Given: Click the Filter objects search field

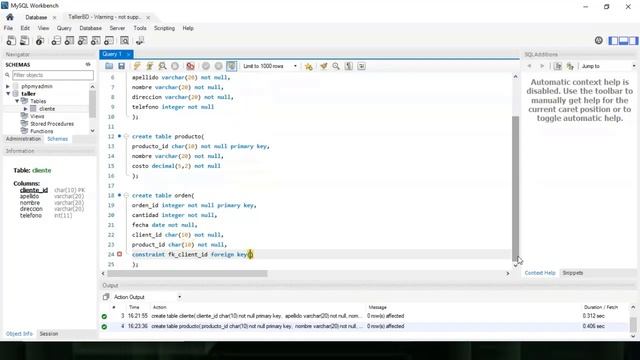Looking at the screenshot, I should pyautogui.click(x=53, y=75).
